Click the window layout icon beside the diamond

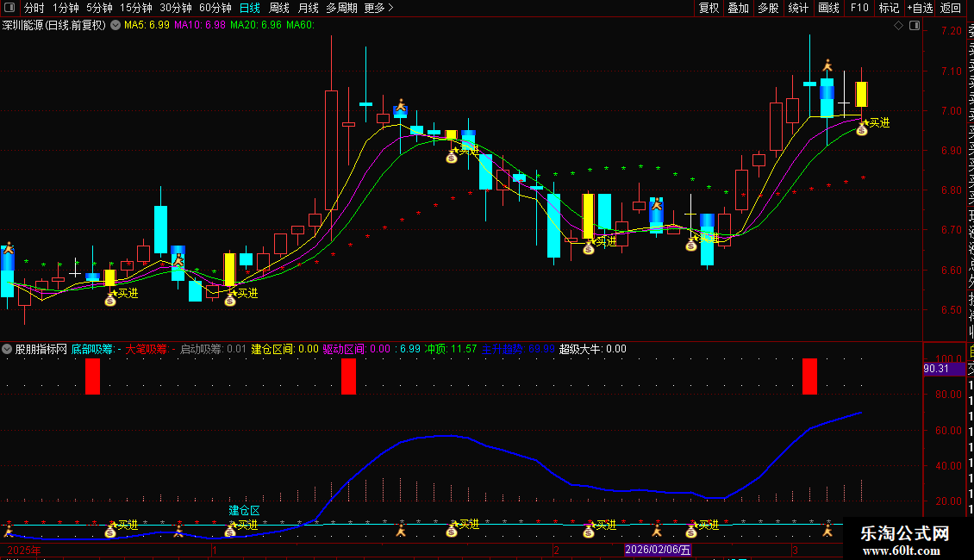pos(915,26)
